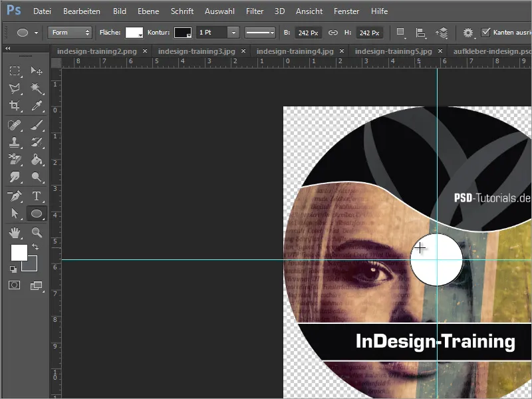Toggle Quick Mask mode

[15, 285]
